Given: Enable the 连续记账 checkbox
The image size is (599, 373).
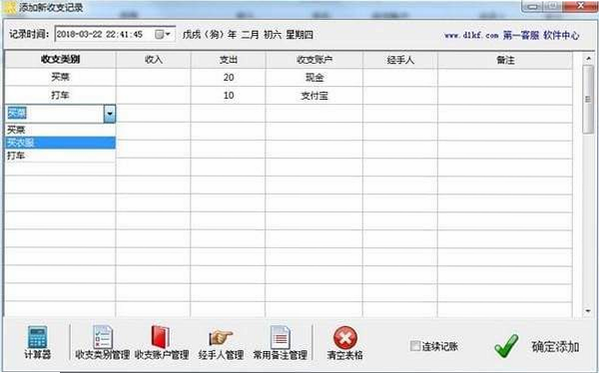Looking at the screenshot, I should point(415,346).
